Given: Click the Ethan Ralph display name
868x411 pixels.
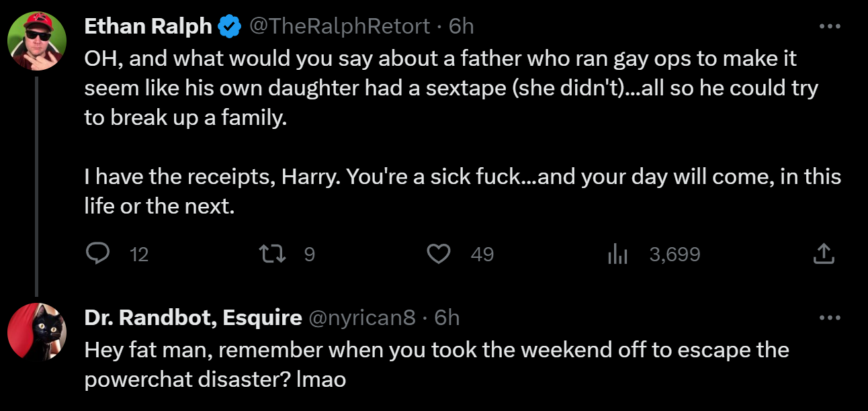Looking at the screenshot, I should [148, 26].
